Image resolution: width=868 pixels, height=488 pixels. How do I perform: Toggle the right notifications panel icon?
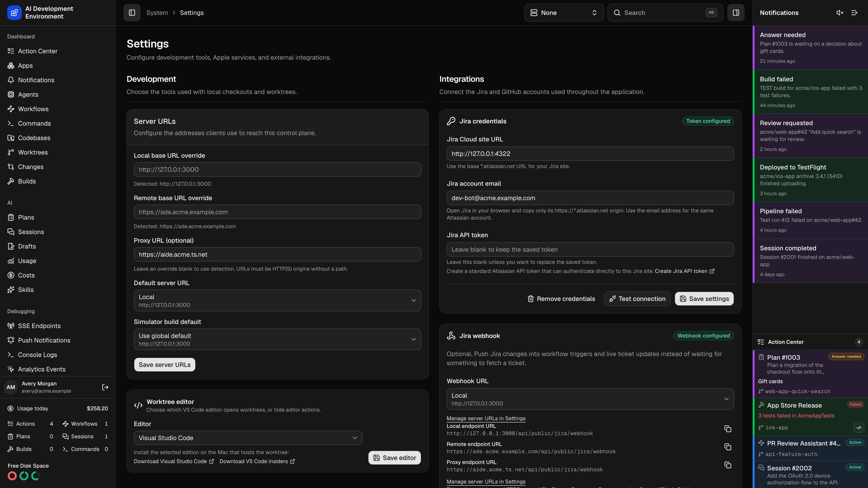point(736,13)
